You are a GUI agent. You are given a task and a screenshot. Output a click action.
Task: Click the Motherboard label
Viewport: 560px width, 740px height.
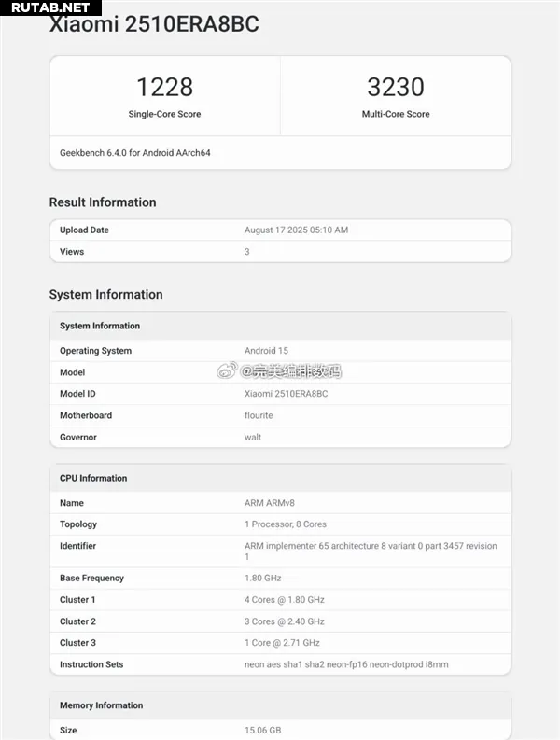pos(86,415)
